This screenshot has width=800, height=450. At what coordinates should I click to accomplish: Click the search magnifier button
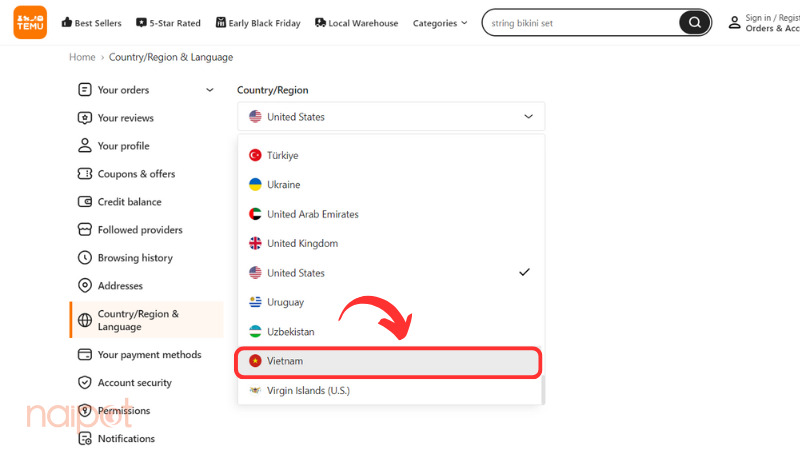(x=692, y=23)
